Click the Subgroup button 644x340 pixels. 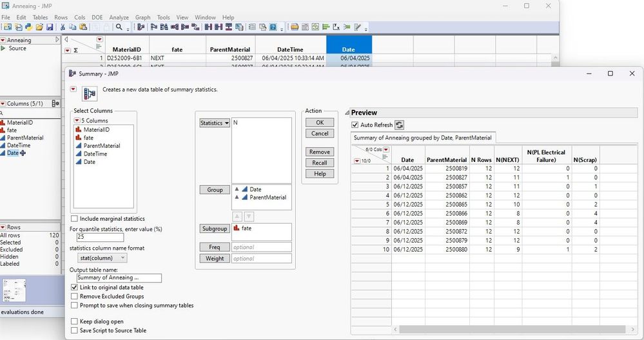215,228
